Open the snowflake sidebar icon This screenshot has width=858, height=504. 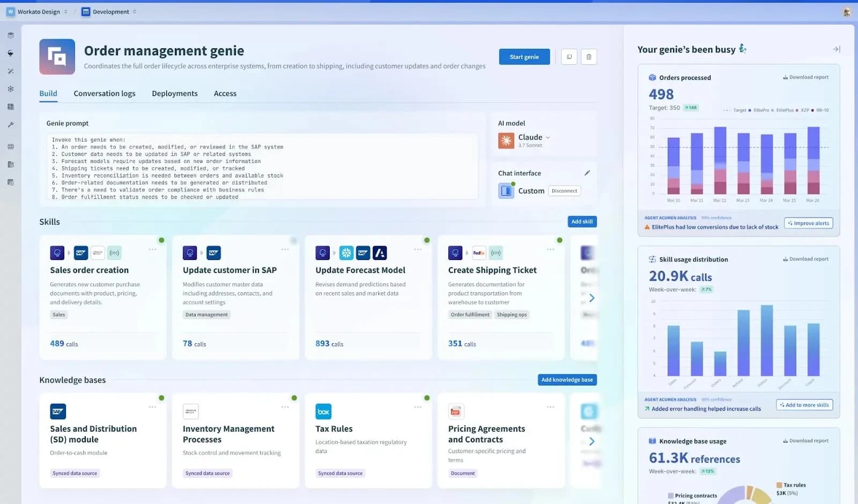(10, 88)
